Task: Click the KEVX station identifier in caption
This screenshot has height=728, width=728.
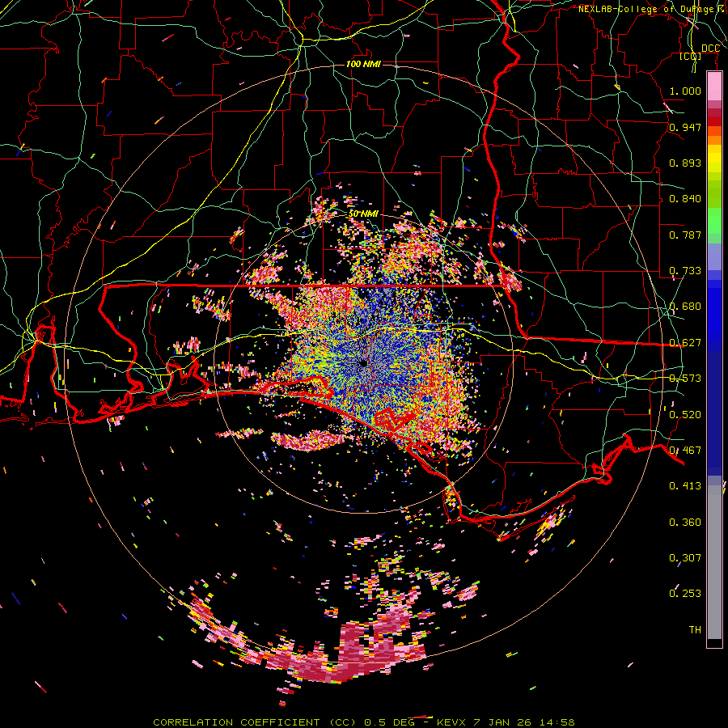Action: [x=452, y=722]
